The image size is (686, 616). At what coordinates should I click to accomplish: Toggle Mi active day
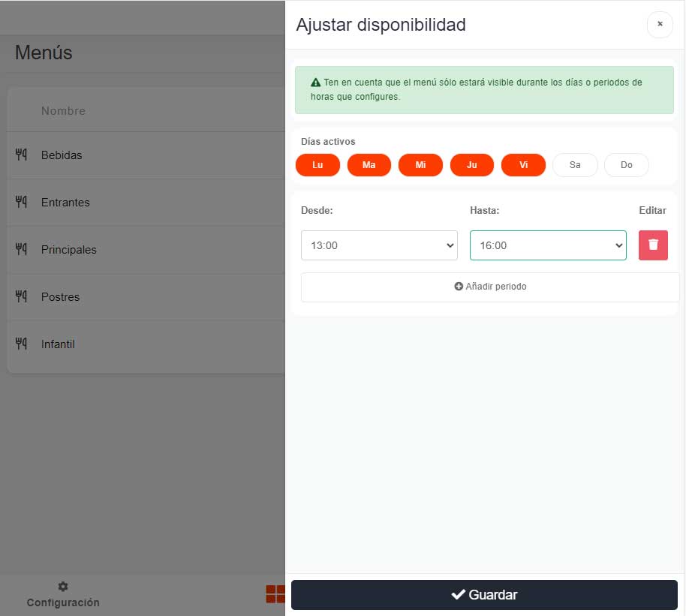[x=420, y=165]
